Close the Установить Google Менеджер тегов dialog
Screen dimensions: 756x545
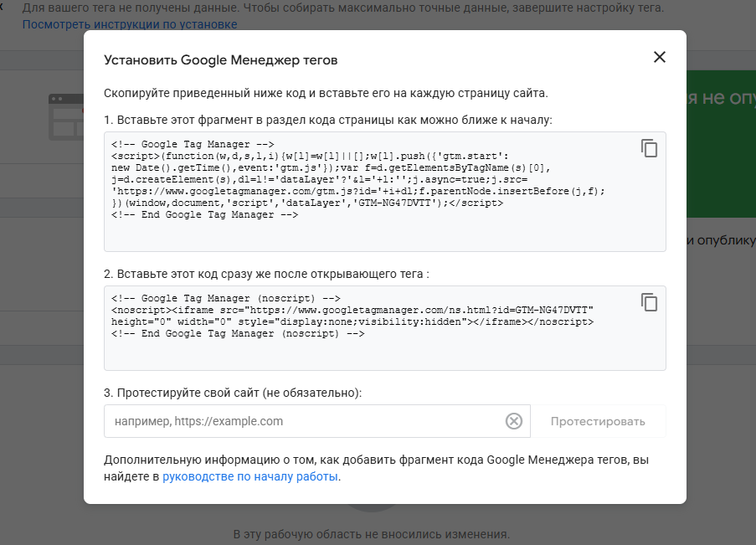pos(660,58)
